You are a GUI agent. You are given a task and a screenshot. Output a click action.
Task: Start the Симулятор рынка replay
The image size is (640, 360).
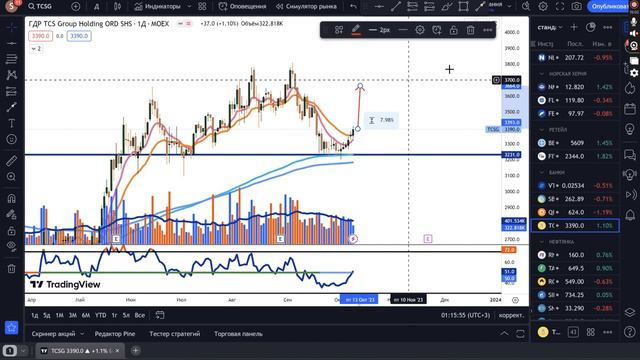tap(307, 7)
